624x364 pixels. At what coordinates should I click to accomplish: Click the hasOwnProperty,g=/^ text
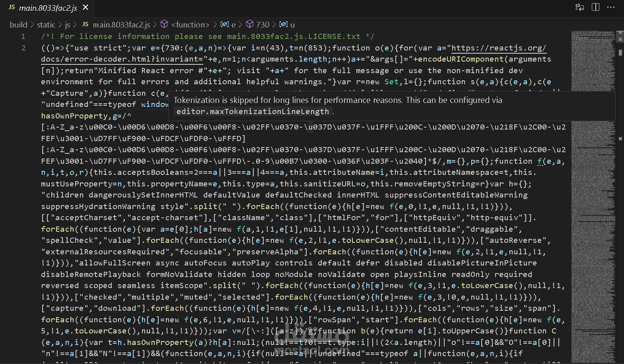coord(86,116)
